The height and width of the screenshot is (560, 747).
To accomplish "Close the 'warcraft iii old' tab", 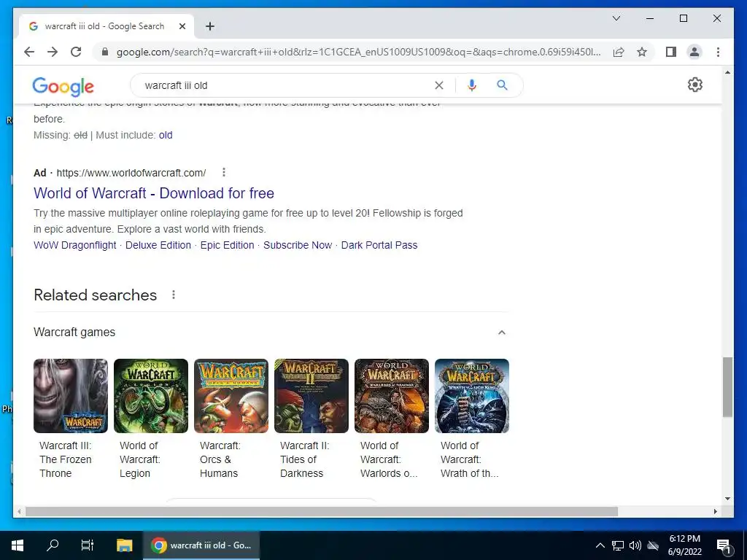I will pyautogui.click(x=182, y=26).
